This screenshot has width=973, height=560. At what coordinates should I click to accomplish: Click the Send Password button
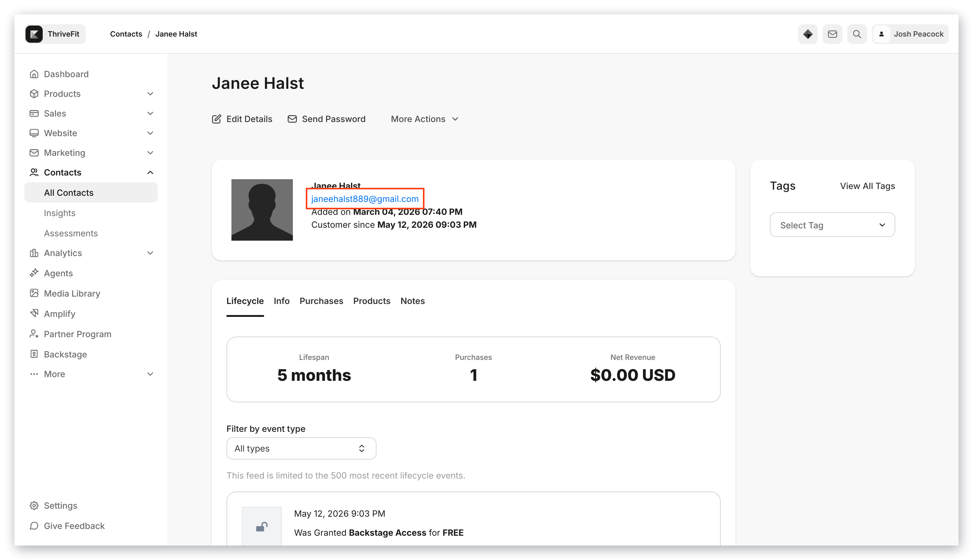click(x=326, y=119)
